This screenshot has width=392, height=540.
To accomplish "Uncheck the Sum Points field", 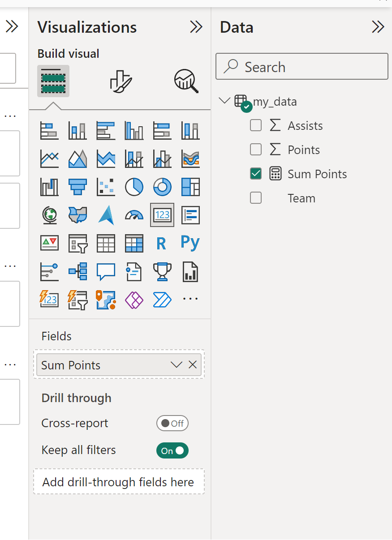I will coord(255,174).
